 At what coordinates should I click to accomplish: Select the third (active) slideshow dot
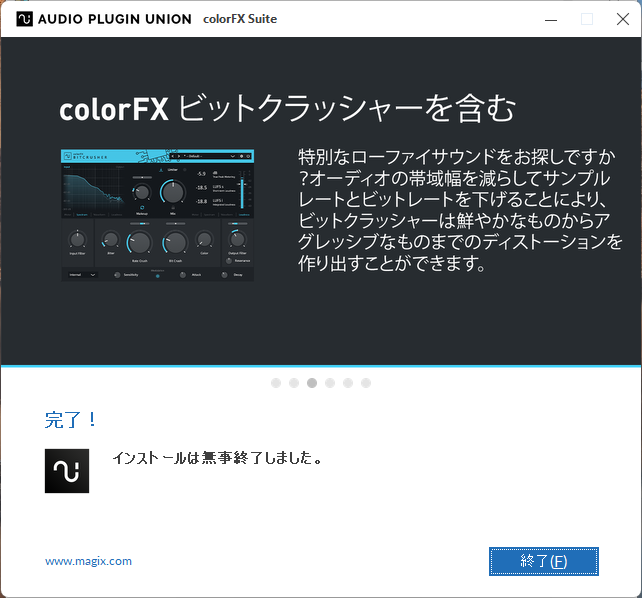coord(312,383)
